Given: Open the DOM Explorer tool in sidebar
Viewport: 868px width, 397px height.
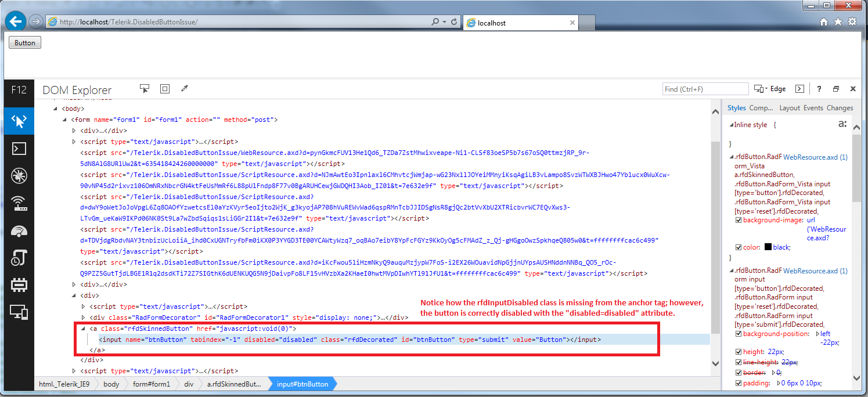Looking at the screenshot, I should pyautogui.click(x=19, y=121).
